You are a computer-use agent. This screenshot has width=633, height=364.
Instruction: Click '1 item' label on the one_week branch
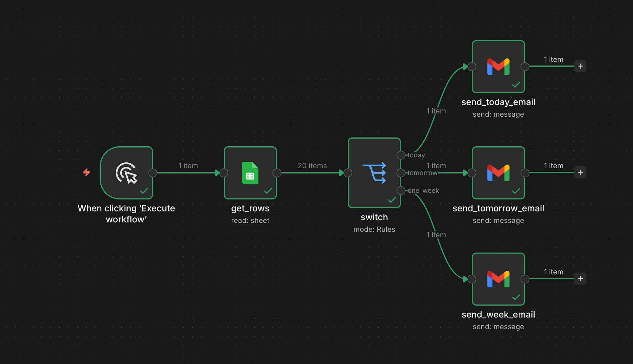(x=436, y=235)
